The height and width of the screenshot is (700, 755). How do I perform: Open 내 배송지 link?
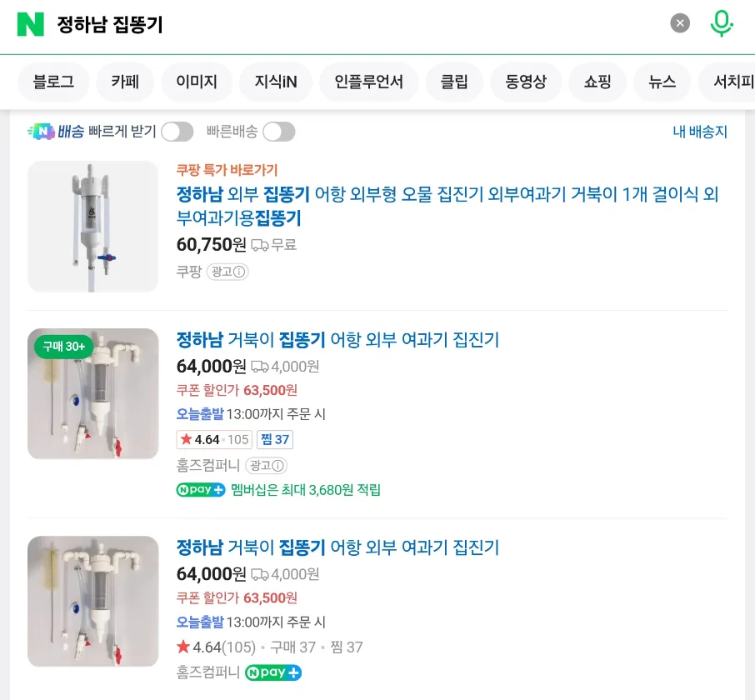click(700, 132)
